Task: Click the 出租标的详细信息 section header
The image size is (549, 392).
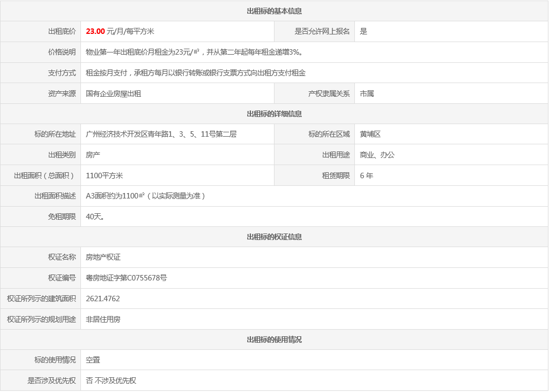Action: pos(274,114)
